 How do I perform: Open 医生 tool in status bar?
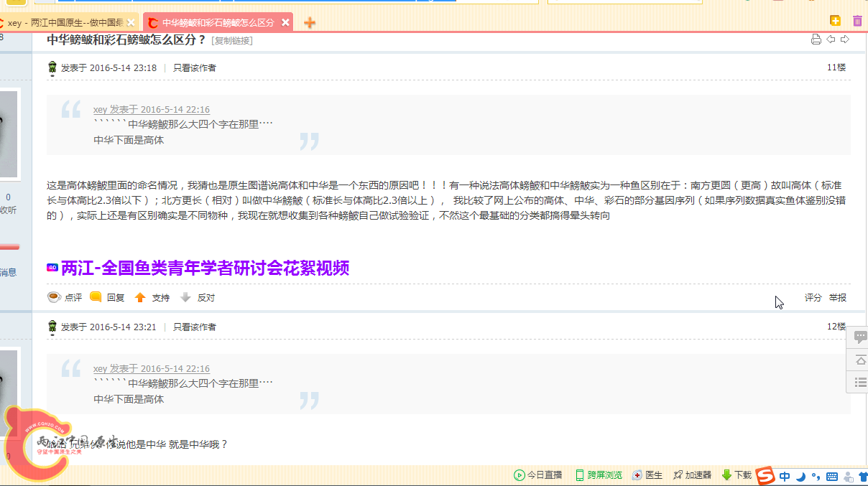647,475
